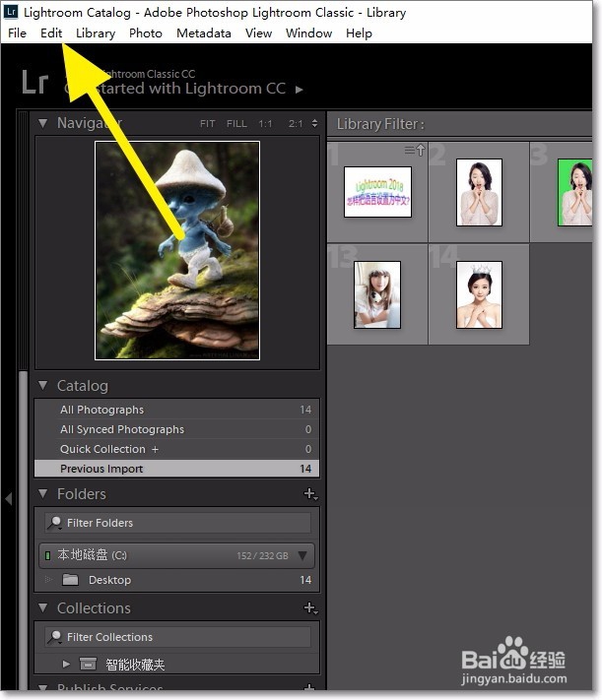Set Navigator zoom to 2:1
This screenshot has width=602, height=700.
pos(296,124)
